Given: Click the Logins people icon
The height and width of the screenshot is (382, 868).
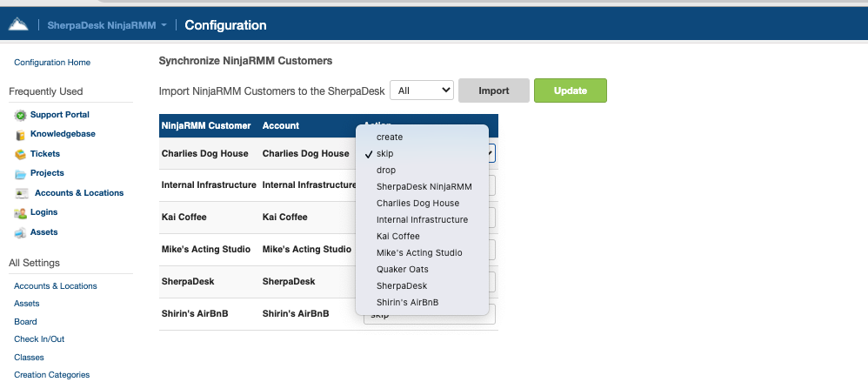Looking at the screenshot, I should [20, 213].
